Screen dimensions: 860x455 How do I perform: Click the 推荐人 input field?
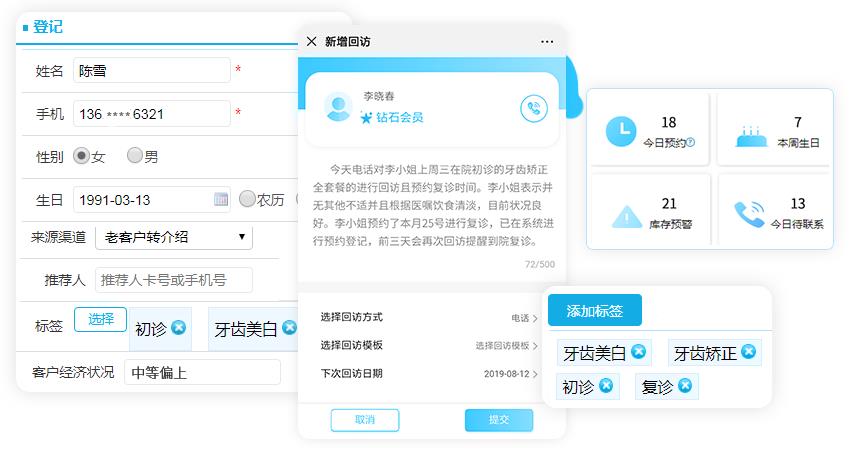[x=173, y=280]
